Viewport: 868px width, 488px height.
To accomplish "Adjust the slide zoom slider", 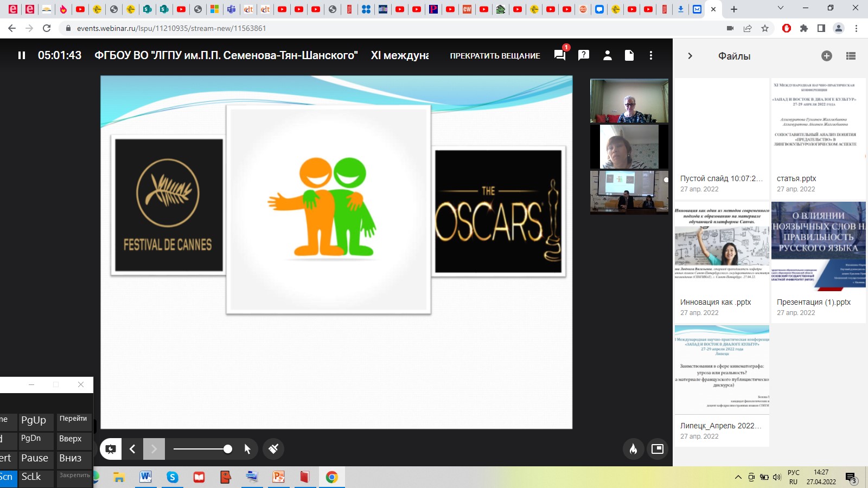I will (x=202, y=449).
